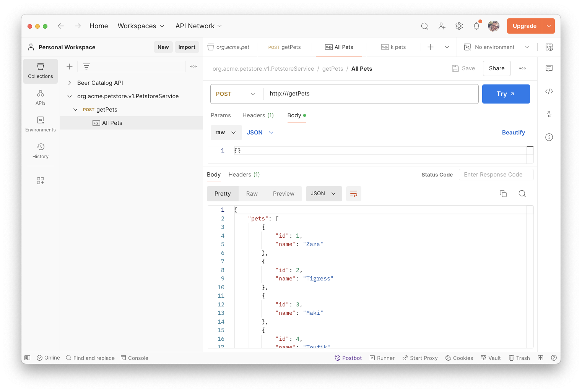The height and width of the screenshot is (392, 582).
Task: Click the notifications bell icon
Action: 476,26
